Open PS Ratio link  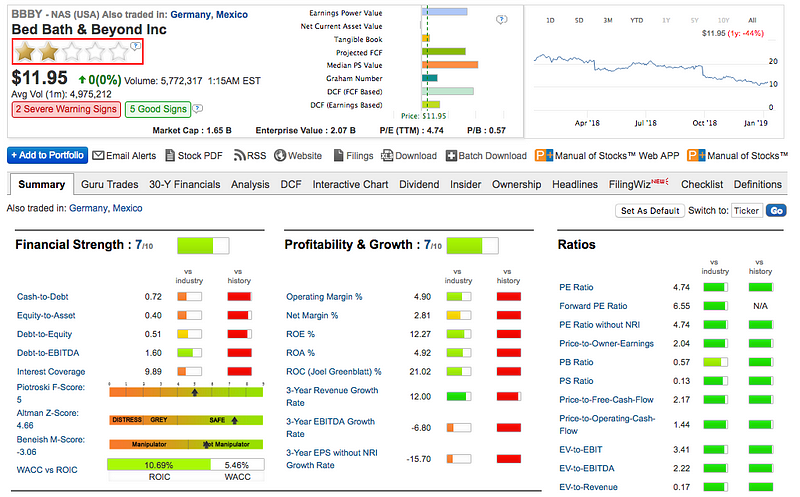(x=576, y=381)
